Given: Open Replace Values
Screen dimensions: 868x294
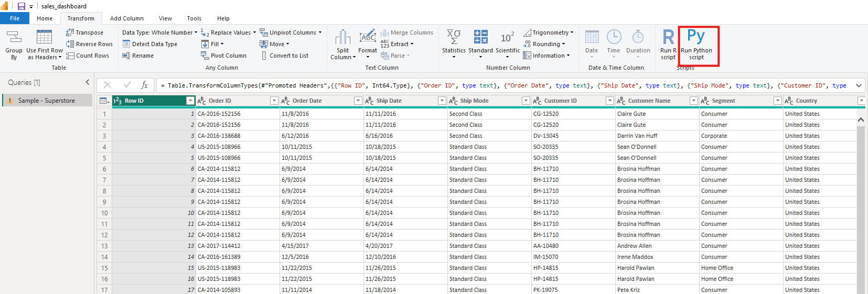Looking at the screenshot, I should pos(228,32).
